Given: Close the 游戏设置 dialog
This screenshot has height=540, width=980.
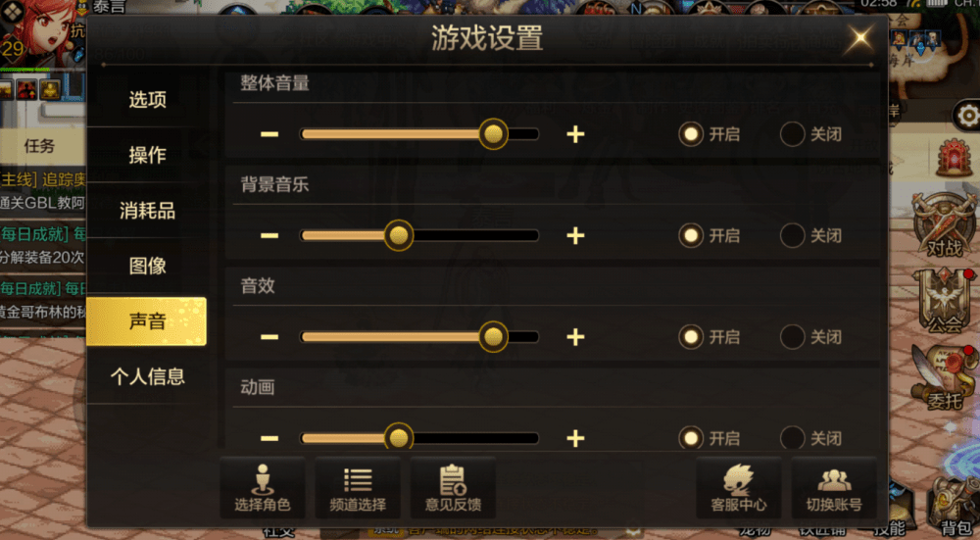Looking at the screenshot, I should pyautogui.click(x=860, y=39).
